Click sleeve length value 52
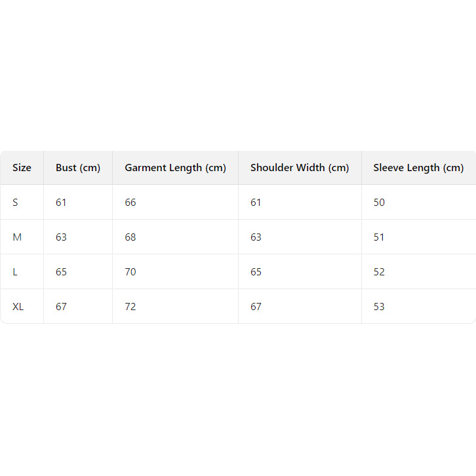The width and height of the screenshot is (476, 476). coord(379,272)
